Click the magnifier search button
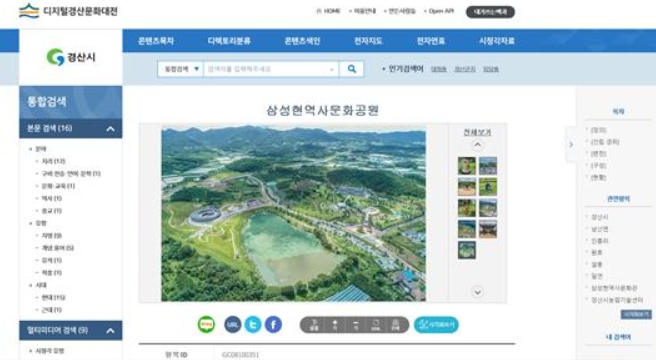Viewport: 656px width, 360px height. (x=351, y=69)
